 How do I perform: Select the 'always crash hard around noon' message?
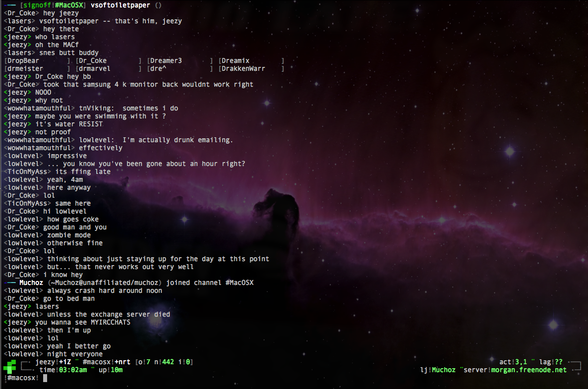tap(105, 290)
